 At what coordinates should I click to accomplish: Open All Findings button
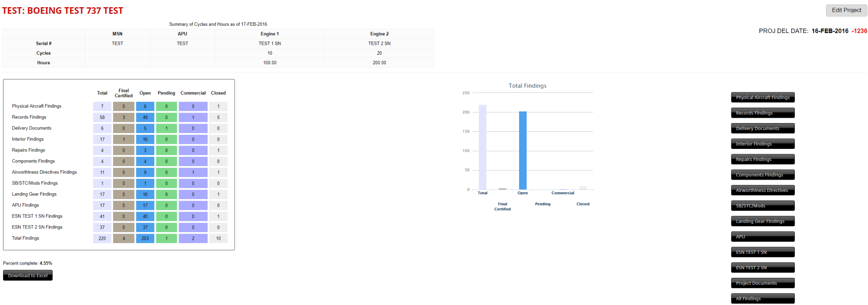[x=763, y=298]
